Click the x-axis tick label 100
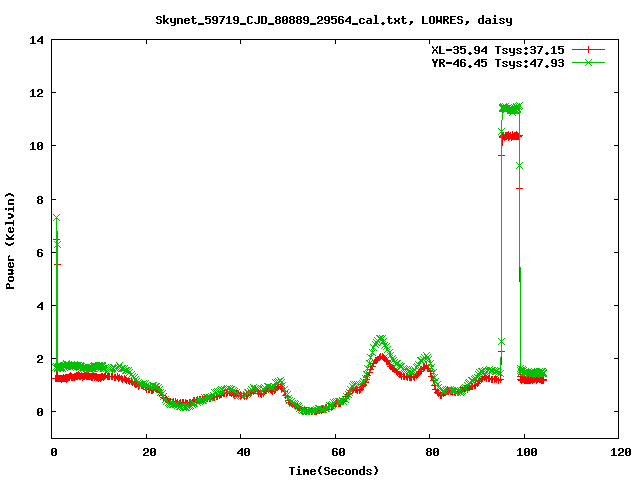The width and height of the screenshot is (640, 480). pos(527,452)
